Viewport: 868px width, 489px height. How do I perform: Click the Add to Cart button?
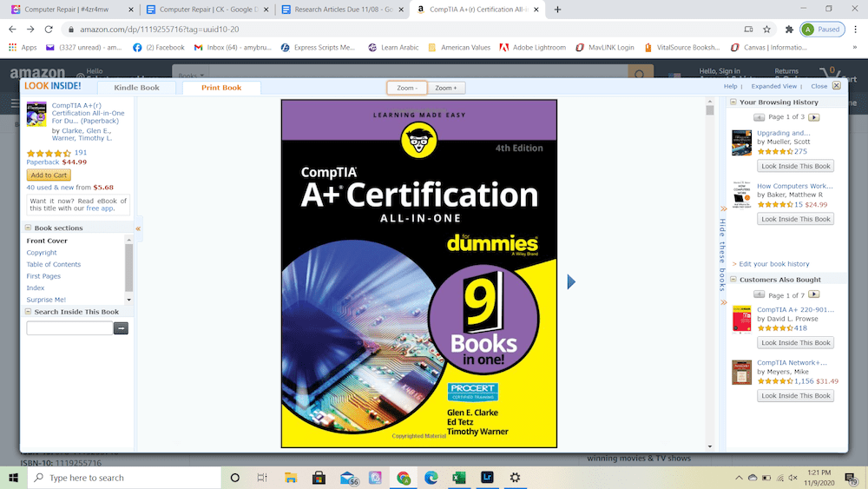(x=49, y=175)
